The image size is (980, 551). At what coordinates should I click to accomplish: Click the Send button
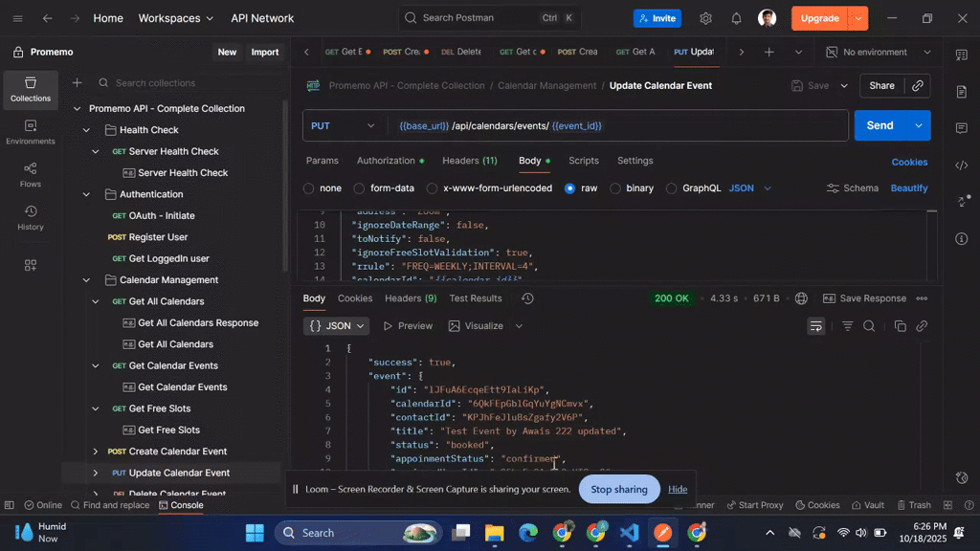coord(880,125)
